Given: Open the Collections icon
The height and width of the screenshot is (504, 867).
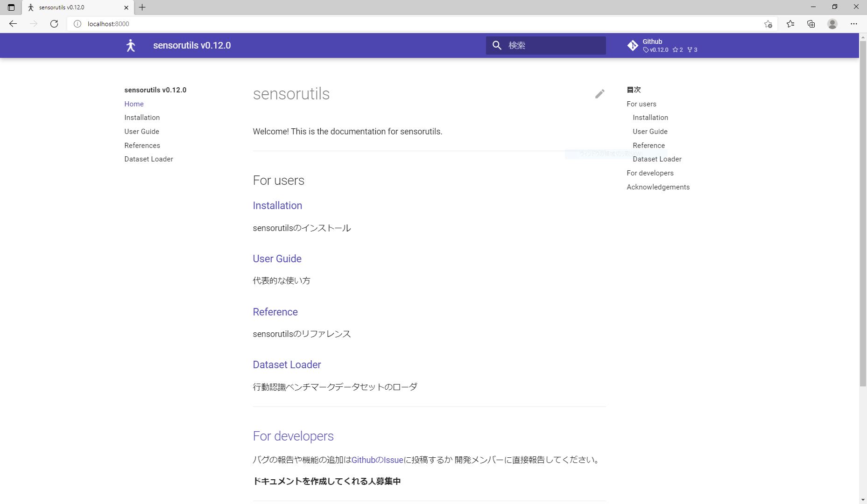Looking at the screenshot, I should 811,24.
